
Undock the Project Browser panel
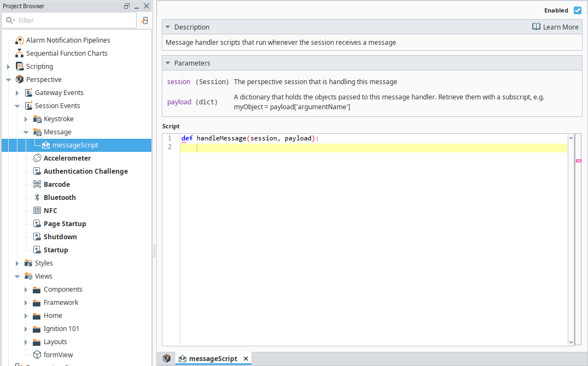click(127, 6)
